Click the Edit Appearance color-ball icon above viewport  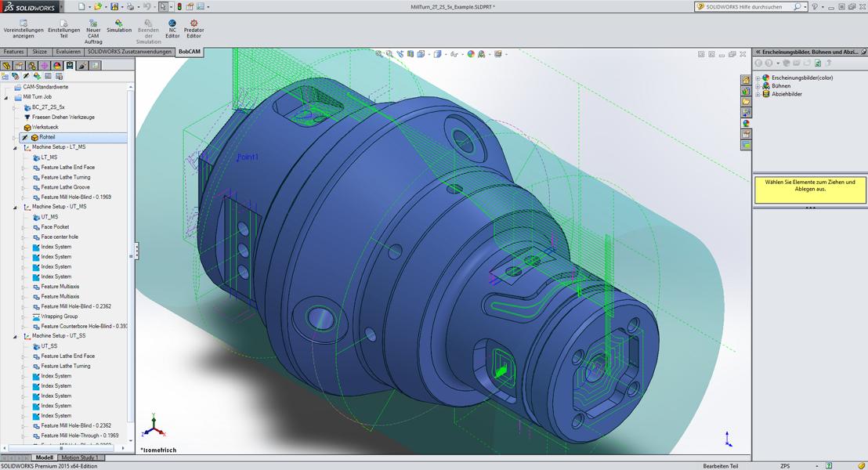[x=471, y=54]
